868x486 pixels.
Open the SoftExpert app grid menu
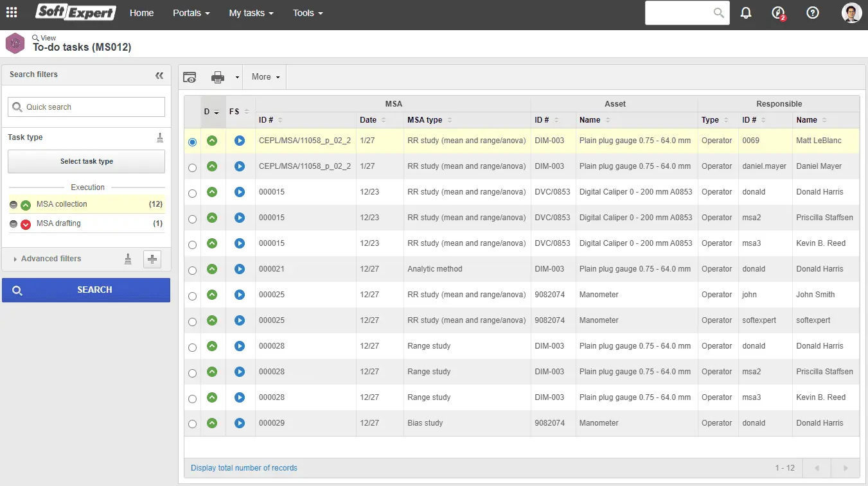[x=12, y=12]
